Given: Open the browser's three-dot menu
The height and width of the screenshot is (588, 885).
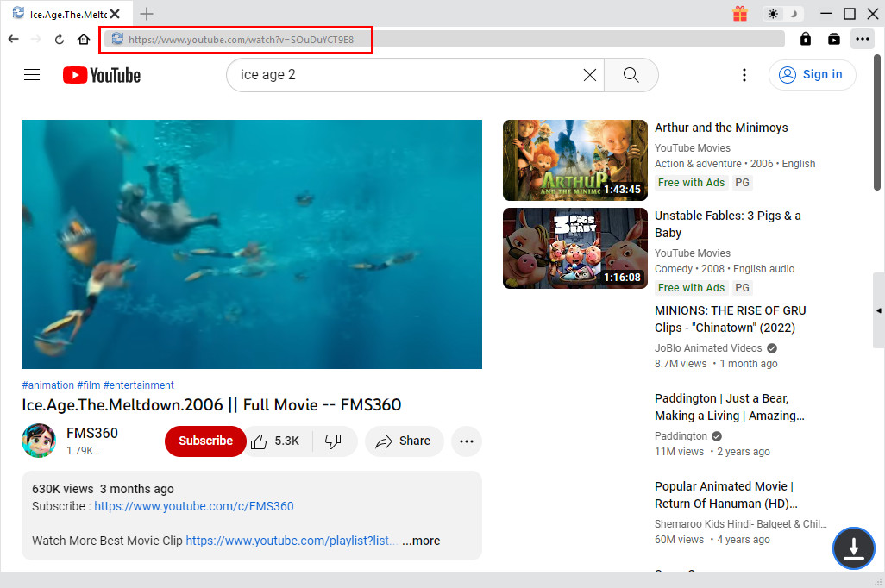Looking at the screenshot, I should (x=862, y=39).
